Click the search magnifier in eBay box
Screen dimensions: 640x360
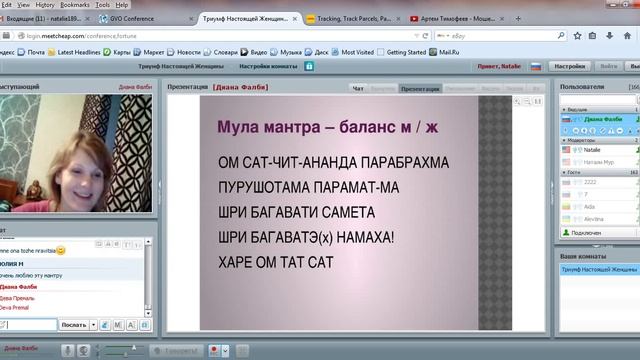click(x=561, y=36)
